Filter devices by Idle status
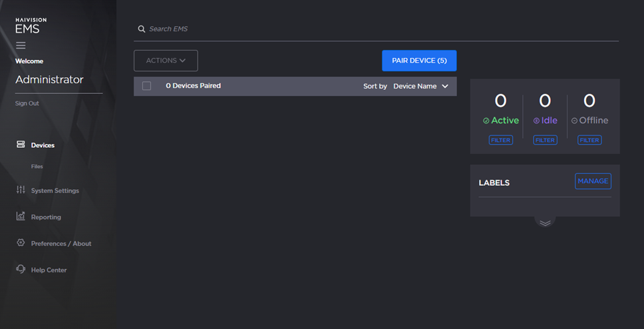This screenshot has width=644, height=329. tap(545, 140)
